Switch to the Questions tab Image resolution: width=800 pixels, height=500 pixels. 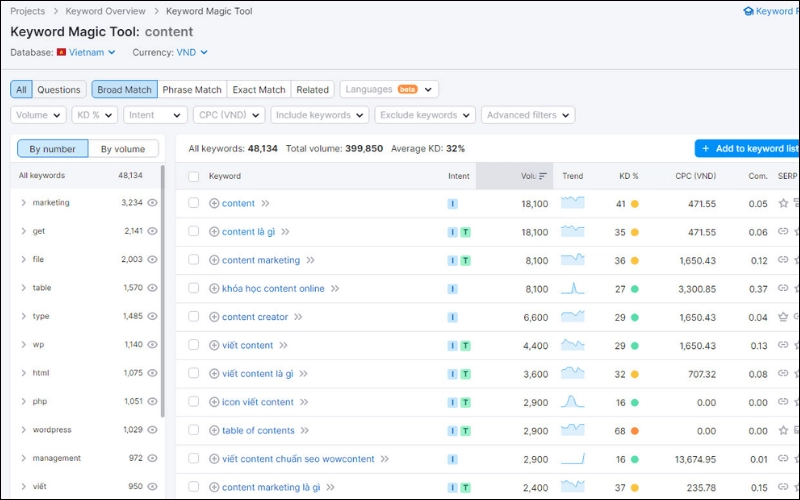pyautogui.click(x=59, y=89)
